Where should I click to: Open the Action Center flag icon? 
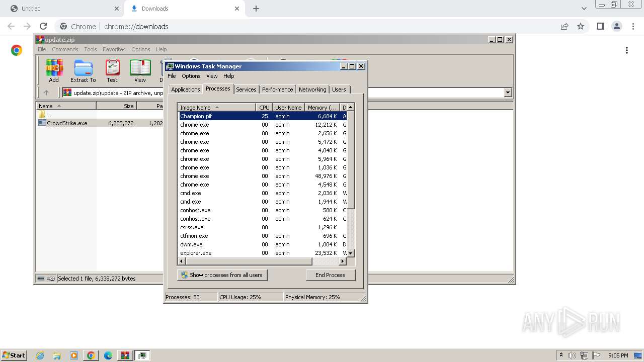596,355
